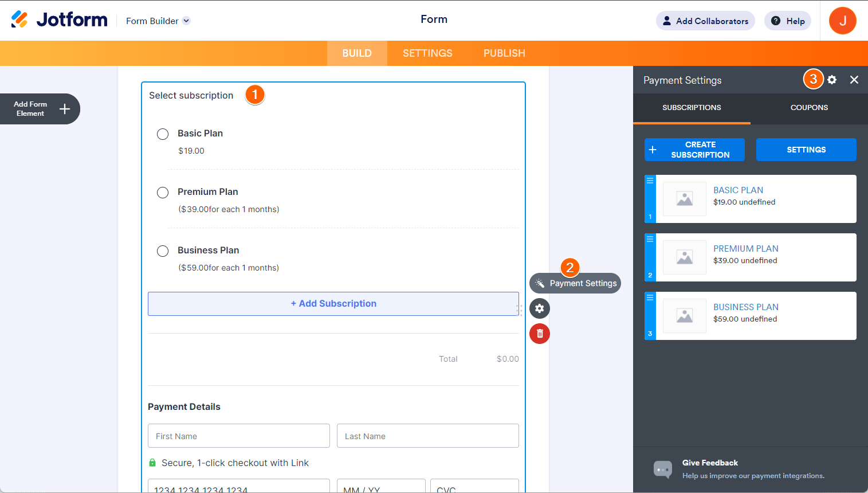The height and width of the screenshot is (493, 868).
Task: Click the feedback chat bubble icon
Action: (x=663, y=469)
